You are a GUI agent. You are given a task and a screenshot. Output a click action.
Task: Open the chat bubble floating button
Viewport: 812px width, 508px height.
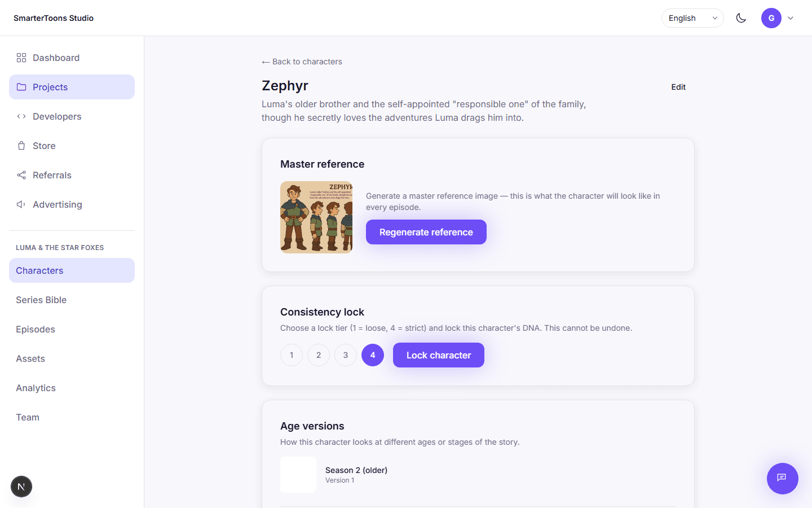pos(782,478)
